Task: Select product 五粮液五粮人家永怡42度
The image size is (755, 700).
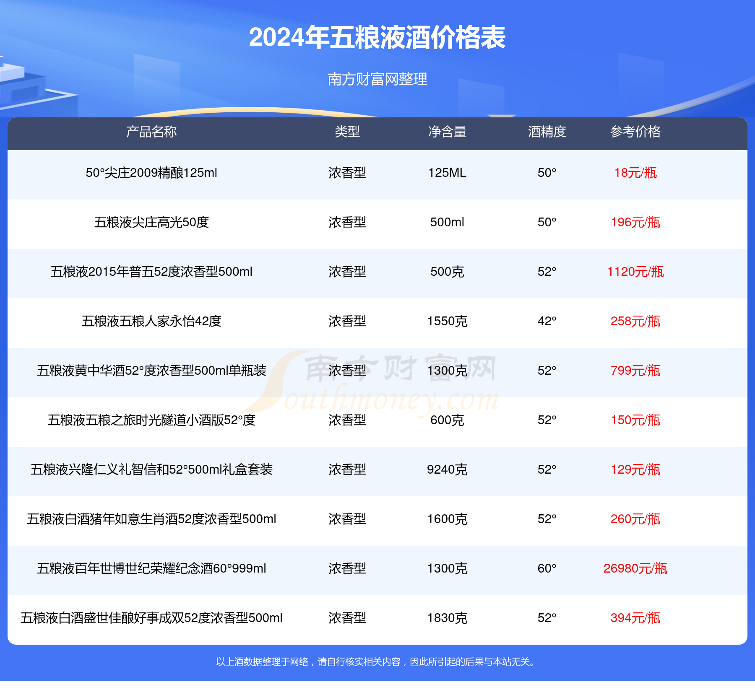Action: pyautogui.click(x=151, y=321)
